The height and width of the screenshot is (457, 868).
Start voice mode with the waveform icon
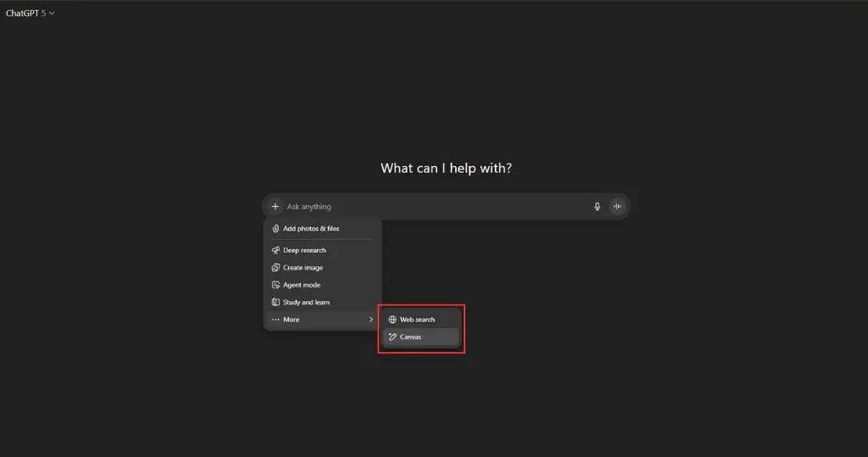pyautogui.click(x=617, y=207)
